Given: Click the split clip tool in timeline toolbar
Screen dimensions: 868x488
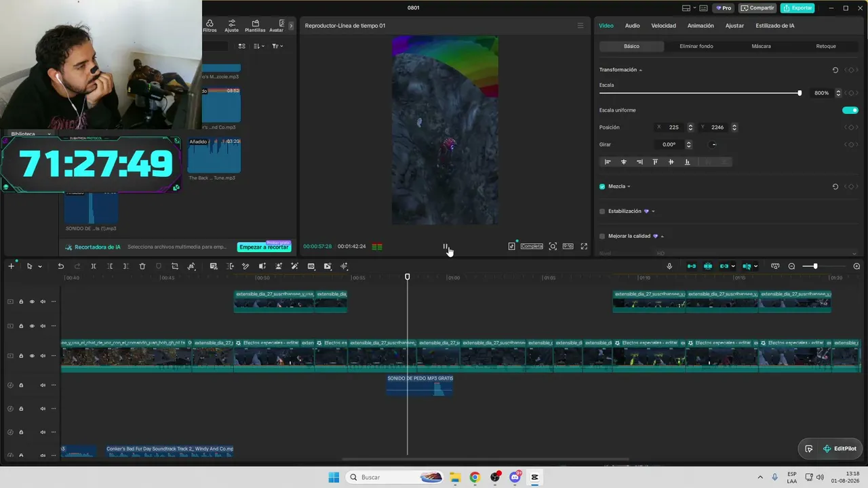Looking at the screenshot, I should coord(94,266).
